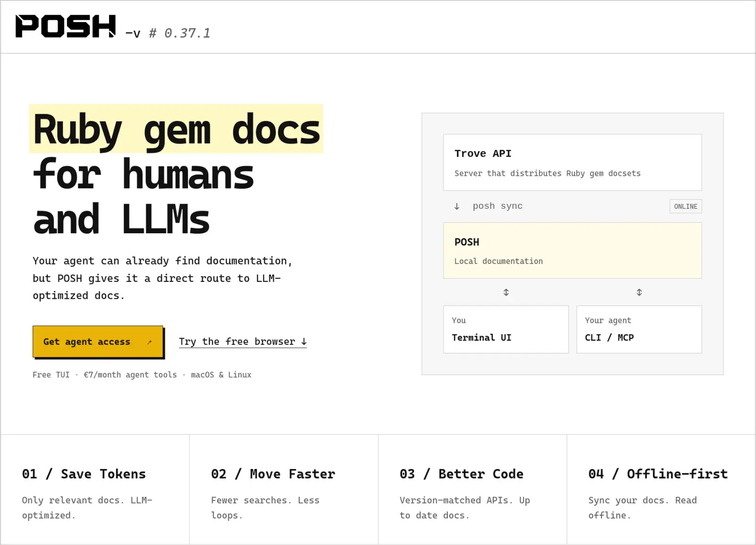
Task: Click the Ruby gem docs highlighted heading
Action: 176,129
